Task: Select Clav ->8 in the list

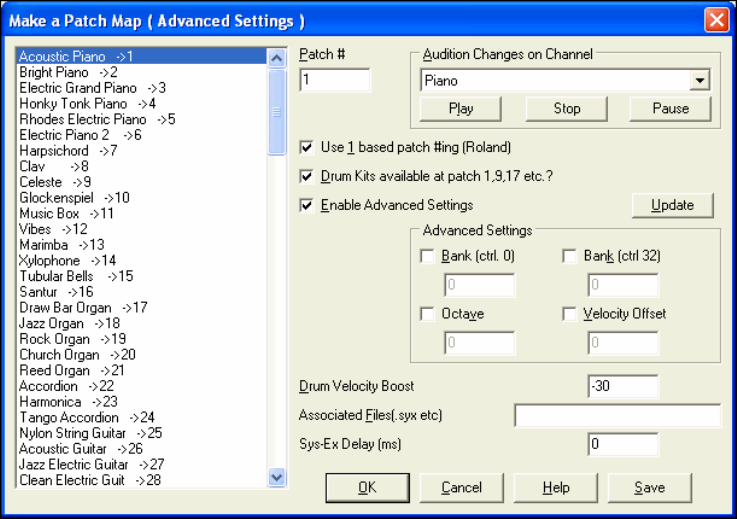Action: pos(141,166)
